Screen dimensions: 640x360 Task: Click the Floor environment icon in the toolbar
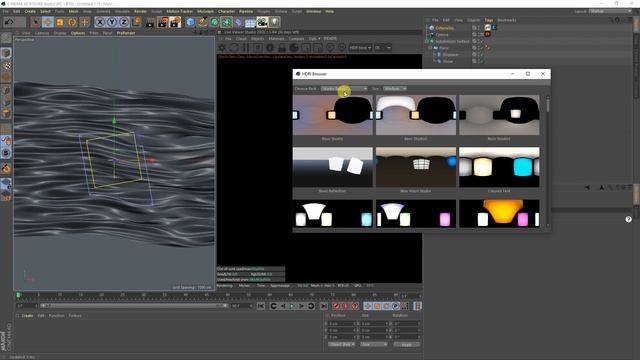click(250, 22)
